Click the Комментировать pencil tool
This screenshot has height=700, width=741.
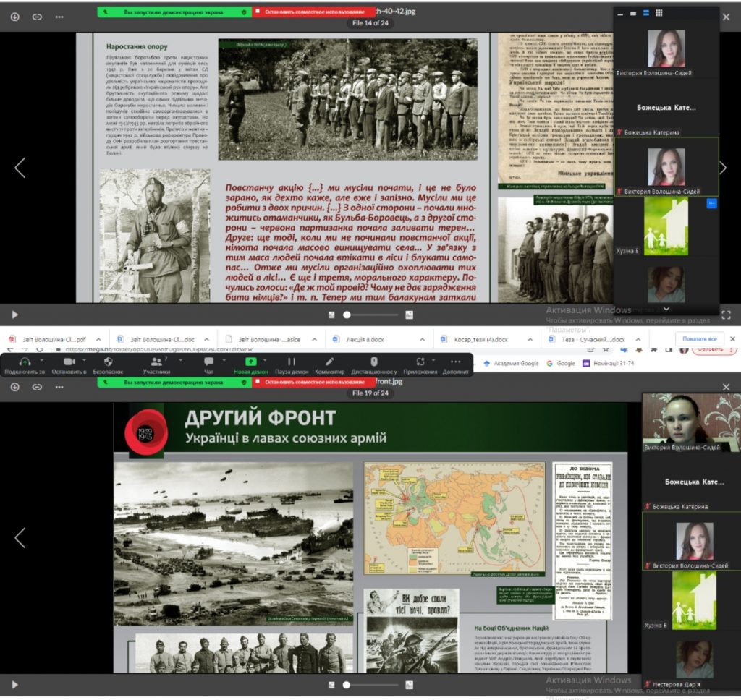[329, 362]
